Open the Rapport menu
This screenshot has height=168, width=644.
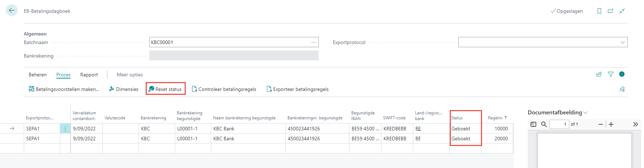(x=89, y=75)
